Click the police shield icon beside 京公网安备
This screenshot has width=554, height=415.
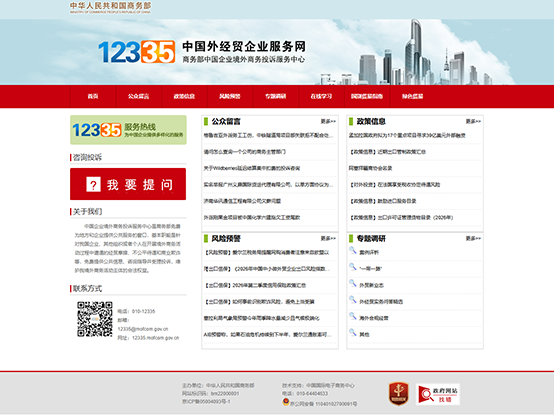(286, 402)
